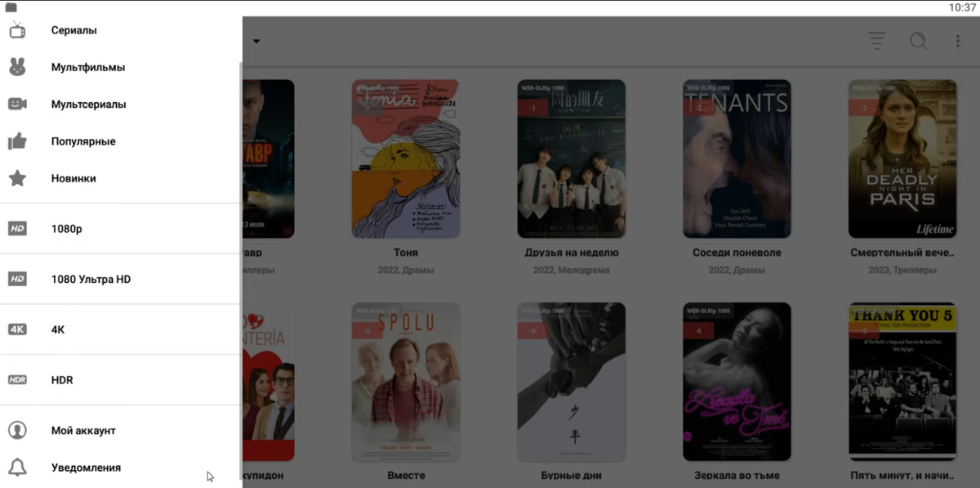Click the title Тоня
Screen dimensions: 980x488
(406, 253)
